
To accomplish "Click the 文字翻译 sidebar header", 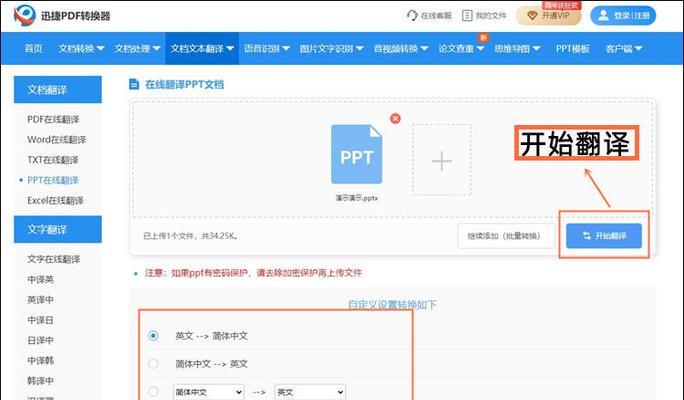I will pos(58,229).
